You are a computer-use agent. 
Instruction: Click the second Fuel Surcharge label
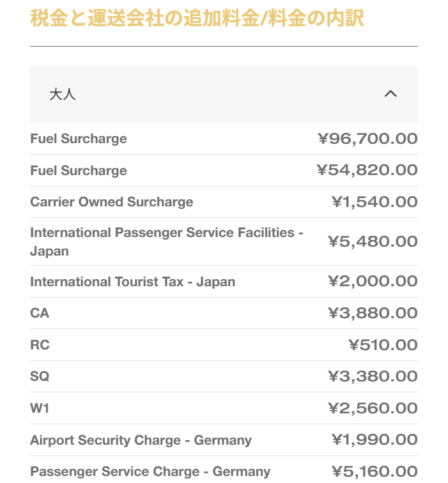pyautogui.click(x=79, y=171)
